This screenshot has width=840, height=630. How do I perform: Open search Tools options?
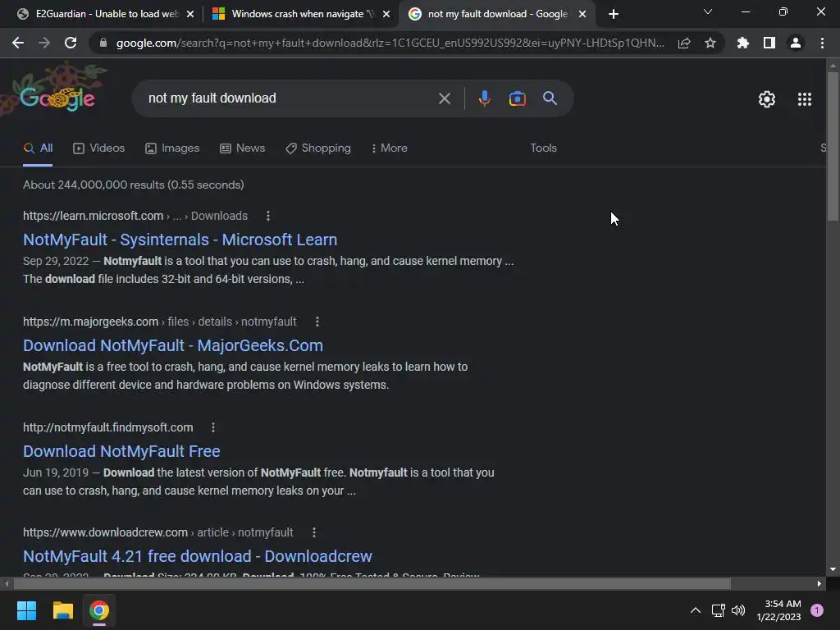tap(543, 148)
